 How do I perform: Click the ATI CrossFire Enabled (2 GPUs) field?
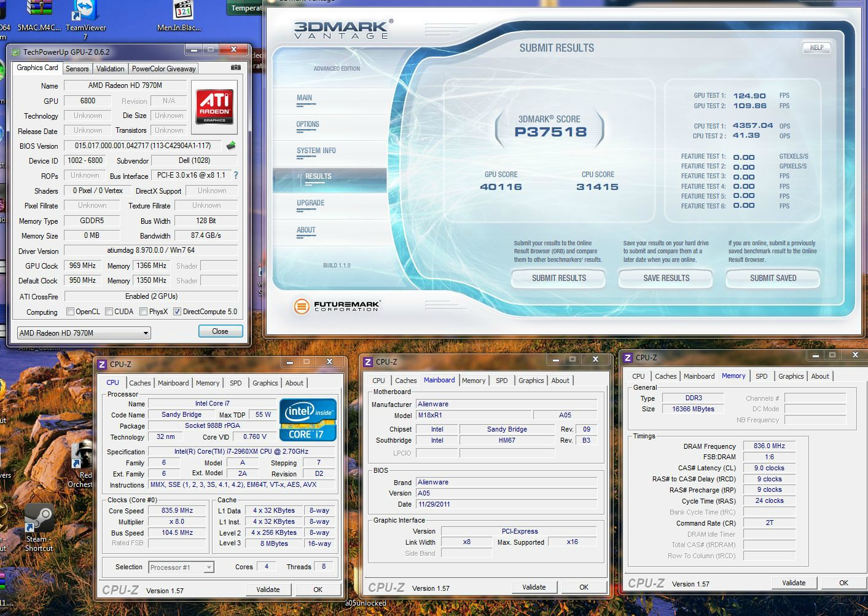(x=151, y=296)
